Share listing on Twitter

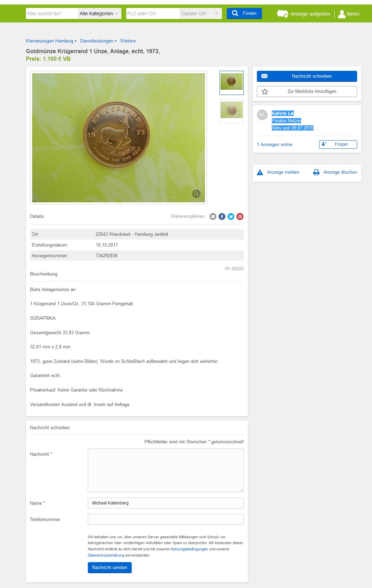click(x=231, y=216)
